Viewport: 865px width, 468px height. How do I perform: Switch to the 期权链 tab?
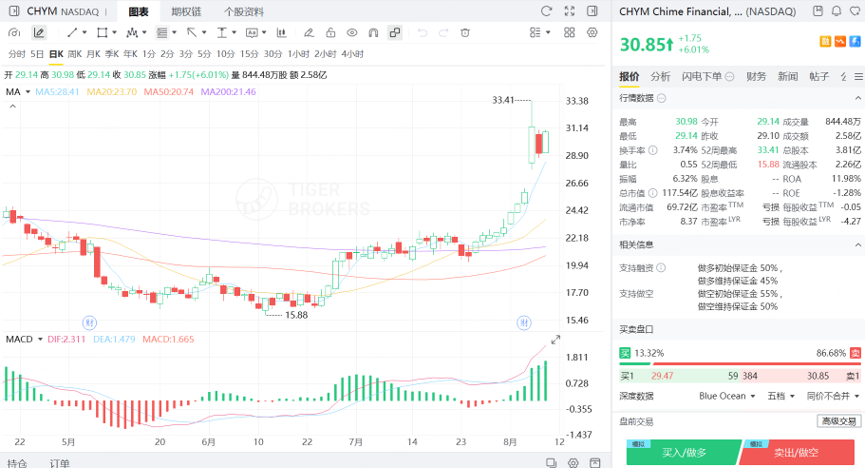(186, 12)
